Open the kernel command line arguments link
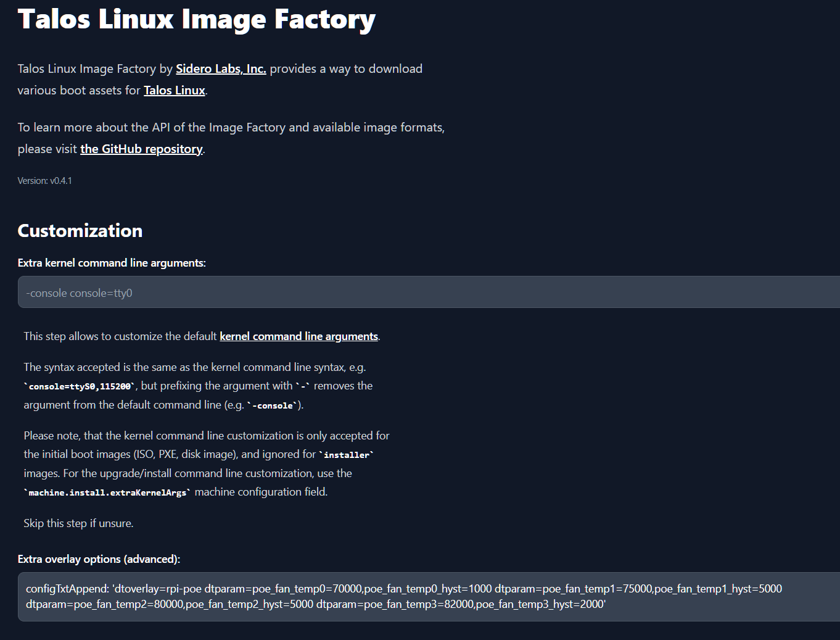Viewport: 840px width, 640px height. 299,336
